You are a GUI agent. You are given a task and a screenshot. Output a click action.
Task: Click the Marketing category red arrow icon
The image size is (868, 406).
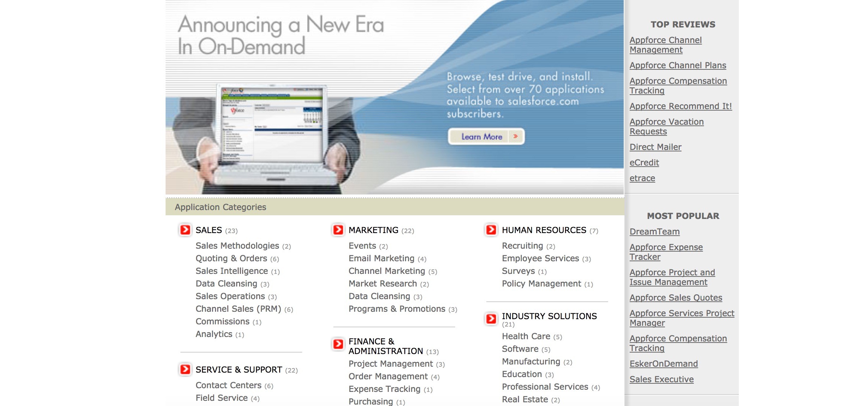(338, 229)
